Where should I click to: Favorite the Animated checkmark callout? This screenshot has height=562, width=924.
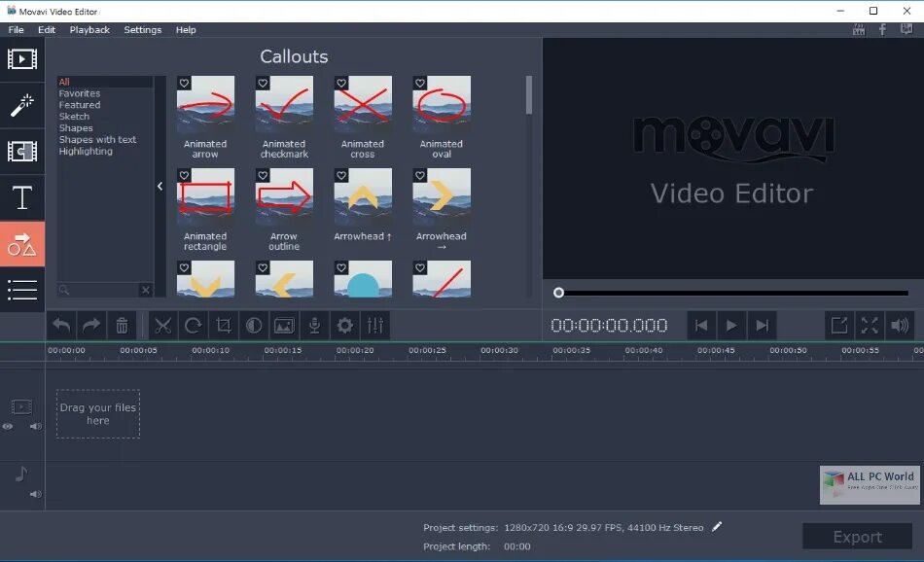[263, 83]
